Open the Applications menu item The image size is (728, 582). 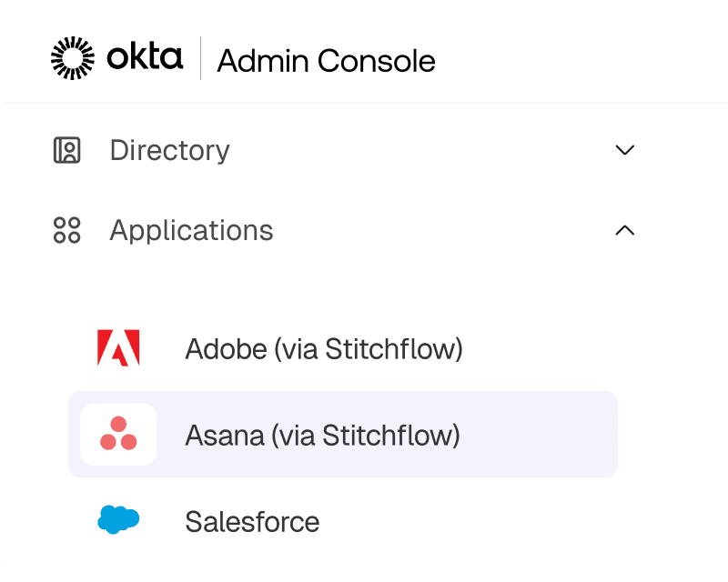(191, 230)
